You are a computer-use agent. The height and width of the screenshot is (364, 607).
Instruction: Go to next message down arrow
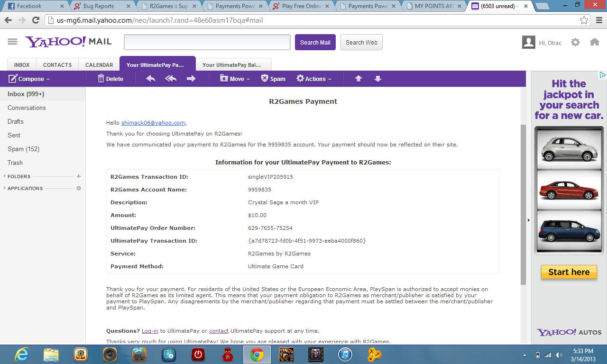coord(378,79)
